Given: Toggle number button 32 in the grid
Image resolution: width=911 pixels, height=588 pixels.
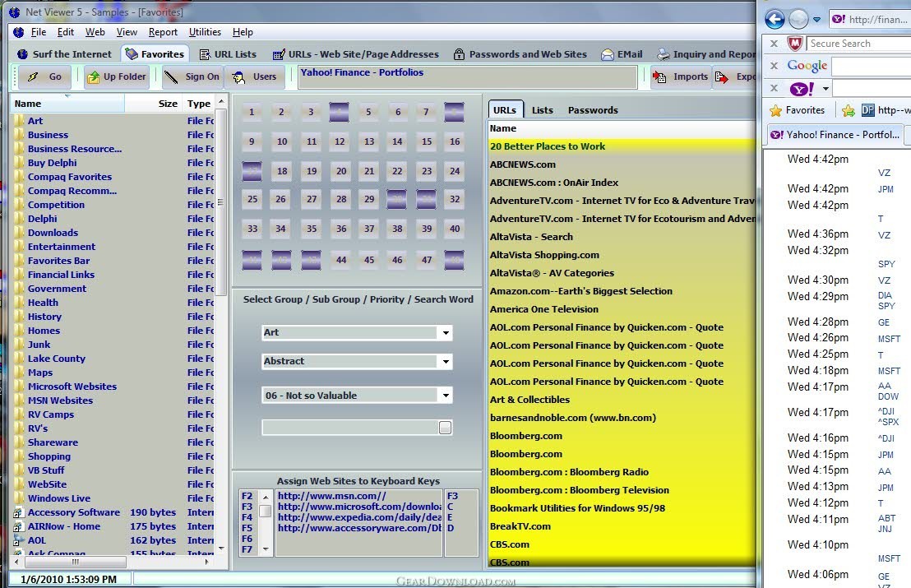Looking at the screenshot, I should pyautogui.click(x=455, y=199).
